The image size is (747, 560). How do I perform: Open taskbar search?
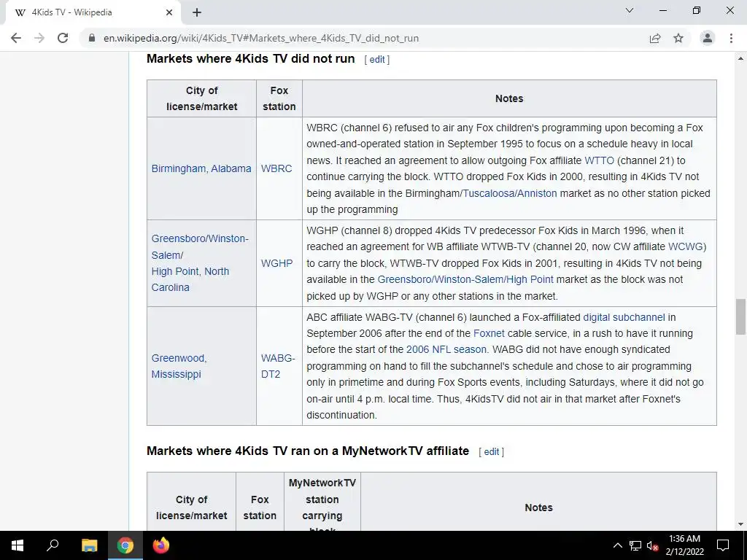[x=53, y=545]
